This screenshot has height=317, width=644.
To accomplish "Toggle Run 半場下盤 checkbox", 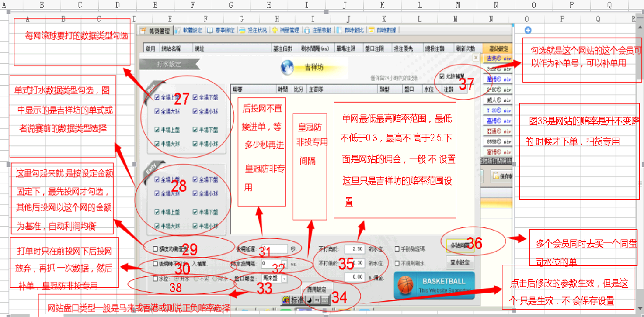I will [x=195, y=130].
